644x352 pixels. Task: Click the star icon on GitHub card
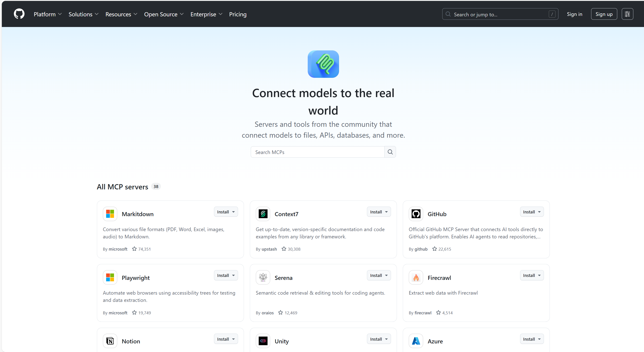tap(435, 249)
